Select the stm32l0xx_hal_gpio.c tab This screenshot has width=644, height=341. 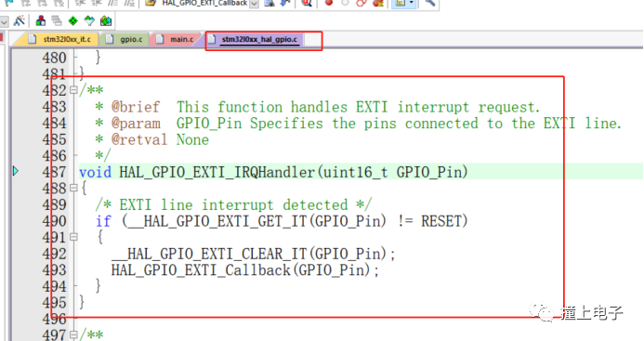[x=255, y=39]
